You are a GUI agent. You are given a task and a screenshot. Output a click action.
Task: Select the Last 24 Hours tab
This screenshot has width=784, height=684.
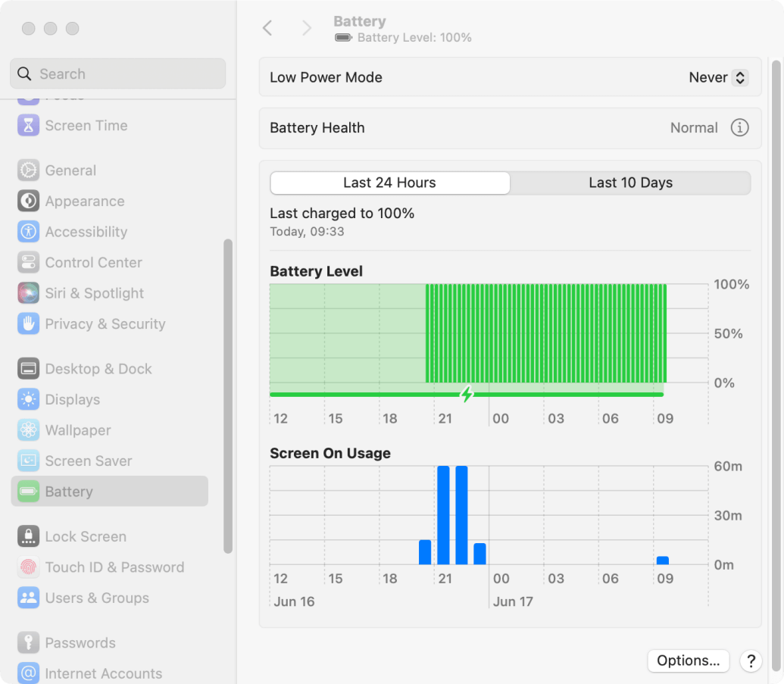tap(389, 183)
